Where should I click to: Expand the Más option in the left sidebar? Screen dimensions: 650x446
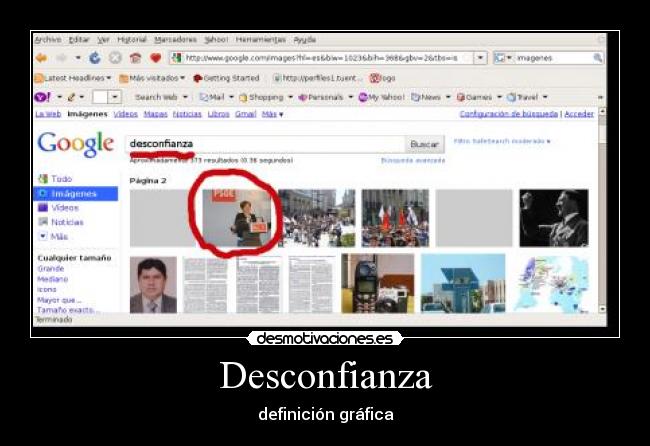[x=53, y=237]
